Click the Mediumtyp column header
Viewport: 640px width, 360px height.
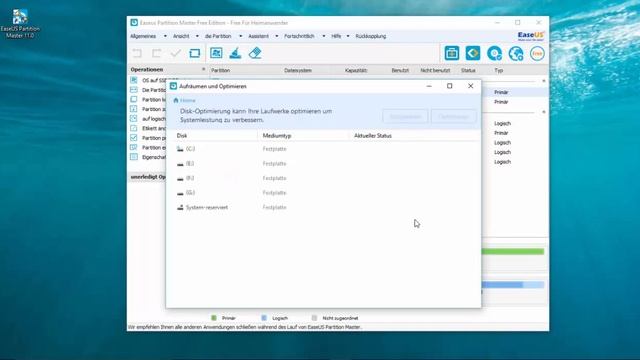(x=277, y=136)
